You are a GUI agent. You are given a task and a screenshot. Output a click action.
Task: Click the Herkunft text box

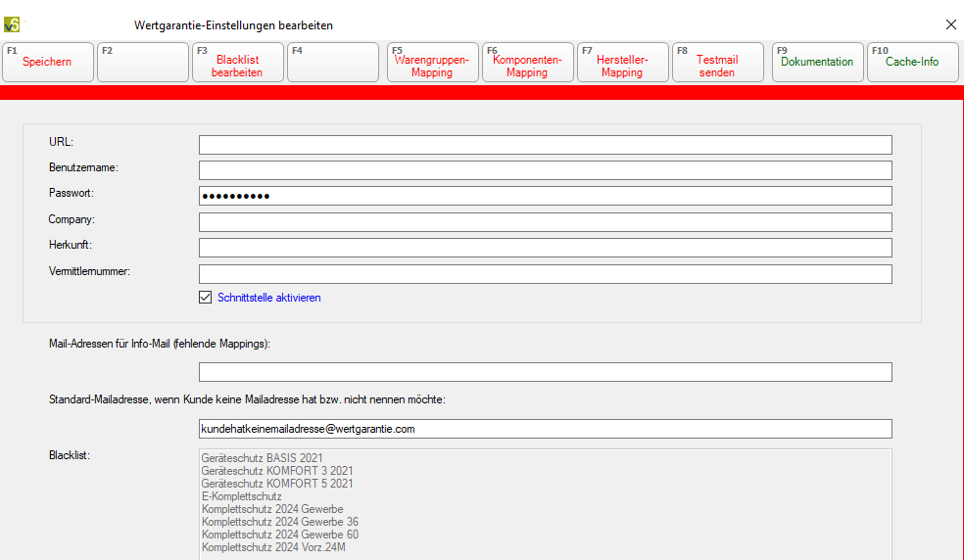545,248
